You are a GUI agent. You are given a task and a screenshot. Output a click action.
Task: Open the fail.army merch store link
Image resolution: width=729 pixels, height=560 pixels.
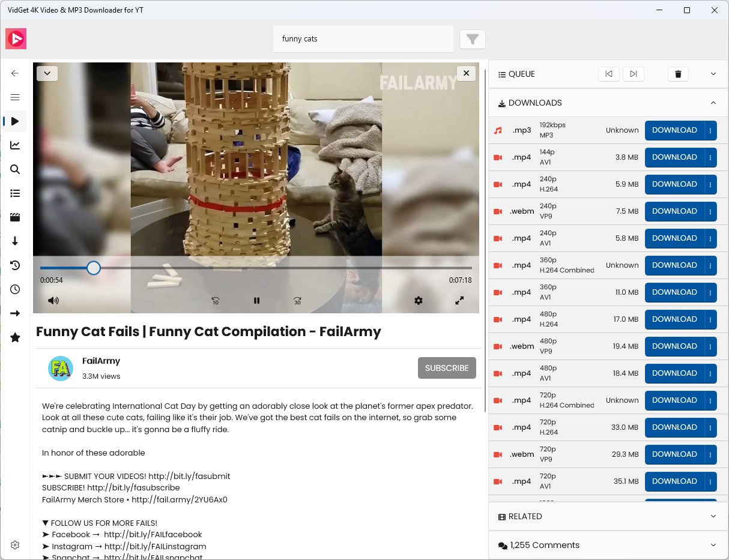pos(180,499)
